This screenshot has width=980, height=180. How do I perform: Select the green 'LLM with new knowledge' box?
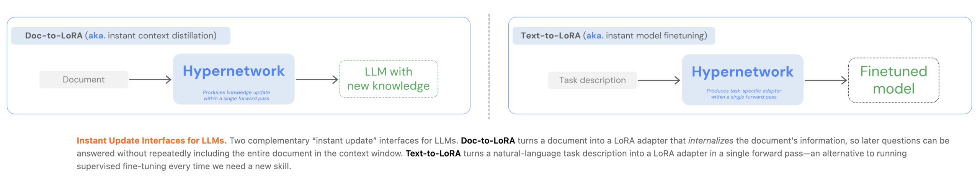[x=388, y=79]
